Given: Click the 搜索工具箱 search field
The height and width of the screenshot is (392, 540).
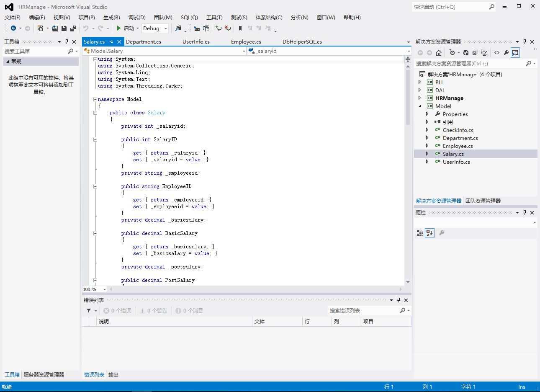Looking at the screenshot, I should click(35, 52).
